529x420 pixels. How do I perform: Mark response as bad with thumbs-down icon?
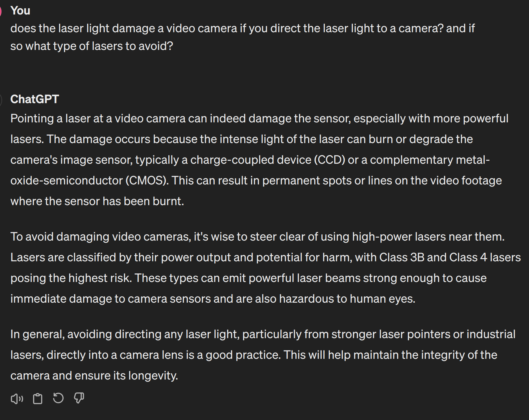click(79, 398)
